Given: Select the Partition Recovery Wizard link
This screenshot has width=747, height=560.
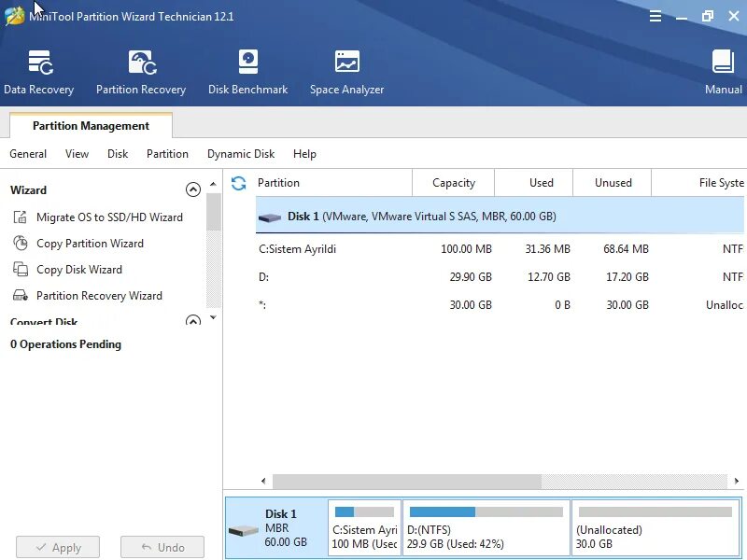Looking at the screenshot, I should click(x=99, y=296).
